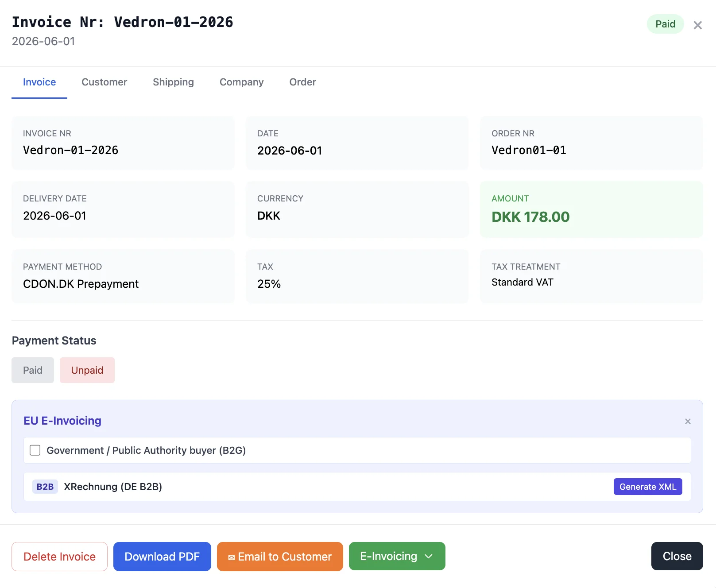This screenshot has width=716, height=588.
Task: Click the B2B badge
Action: 45,487
